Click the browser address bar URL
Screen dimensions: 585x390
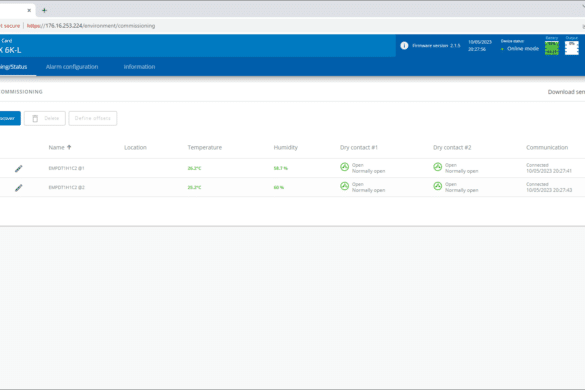tap(91, 26)
